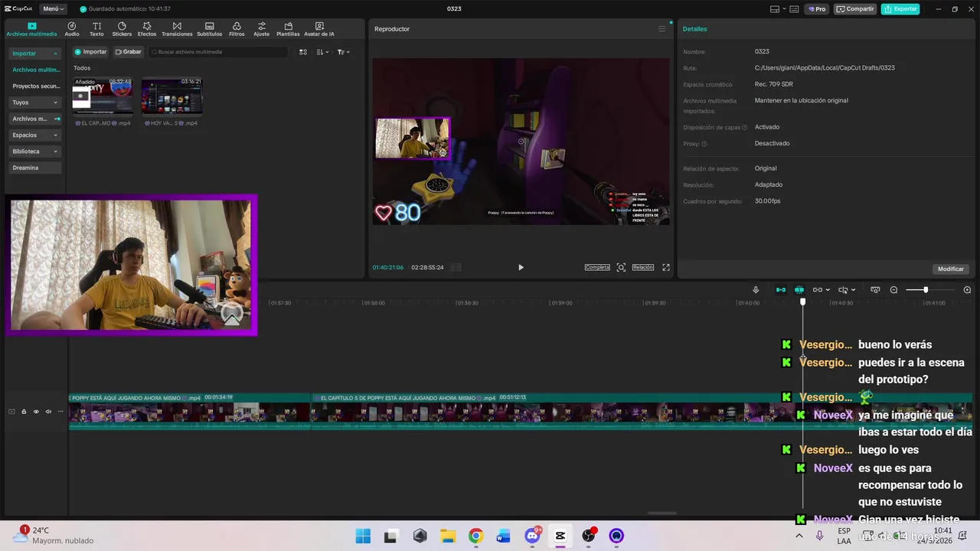
Task: Toggle main track magnet snapping
Action: [781, 290]
